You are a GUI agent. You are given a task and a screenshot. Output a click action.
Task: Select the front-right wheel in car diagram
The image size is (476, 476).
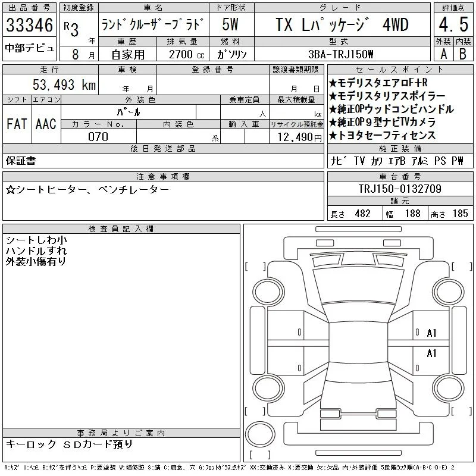coord(449,291)
